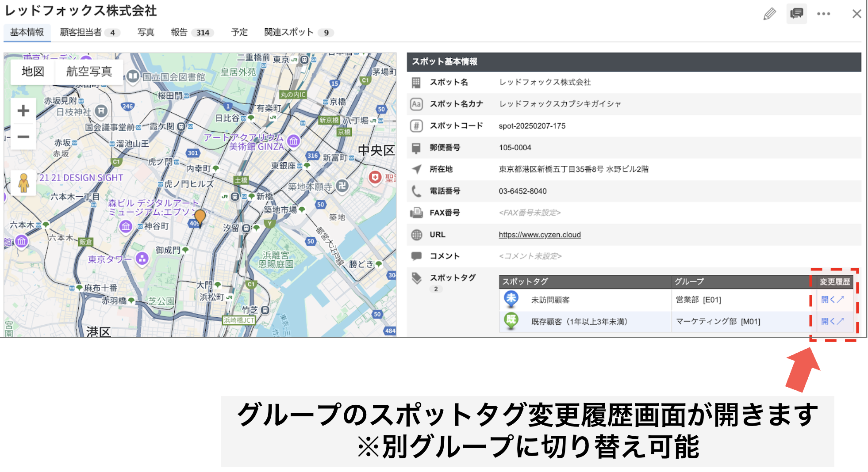The height and width of the screenshot is (472, 868).
Task: Switch map to 航空写真 view
Action: pos(89,71)
